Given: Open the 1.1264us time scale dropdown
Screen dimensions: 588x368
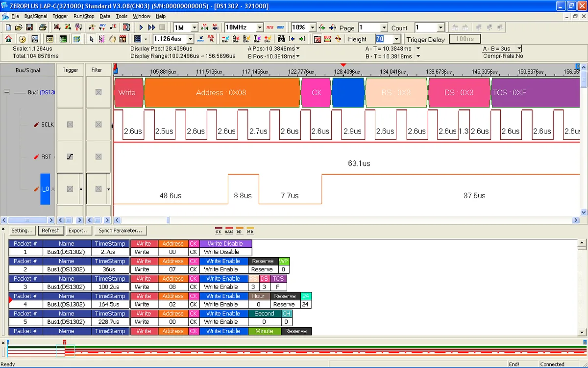Looking at the screenshot, I should [x=191, y=39].
